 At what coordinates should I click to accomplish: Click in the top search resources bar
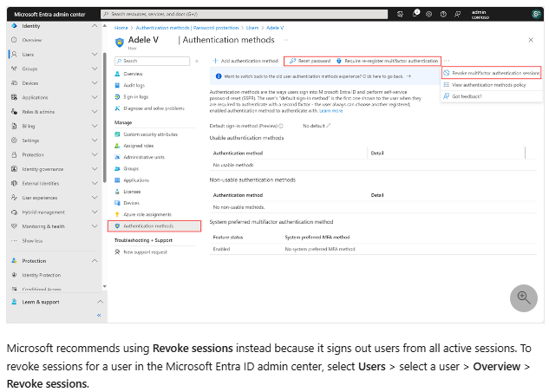(x=244, y=15)
